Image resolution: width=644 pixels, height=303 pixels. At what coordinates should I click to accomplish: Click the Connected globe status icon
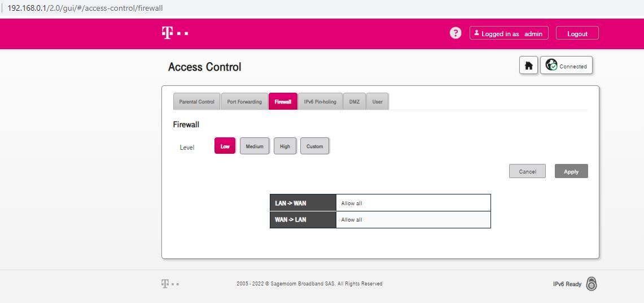point(551,65)
